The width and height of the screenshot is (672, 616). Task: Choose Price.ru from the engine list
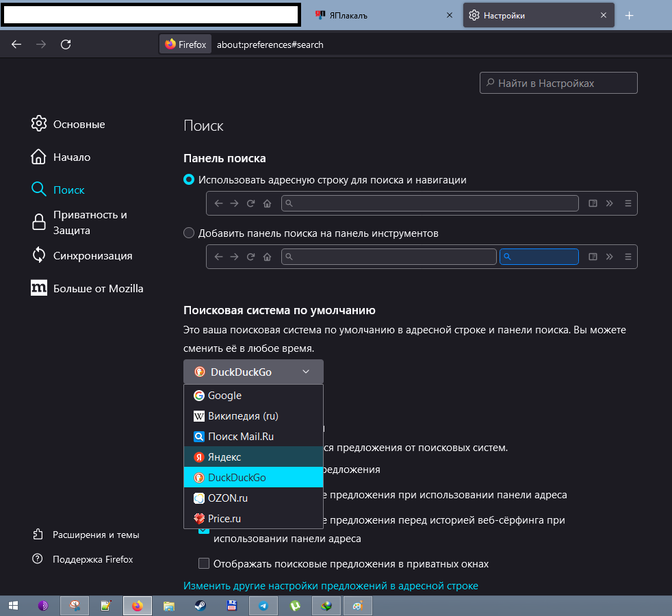click(x=253, y=518)
